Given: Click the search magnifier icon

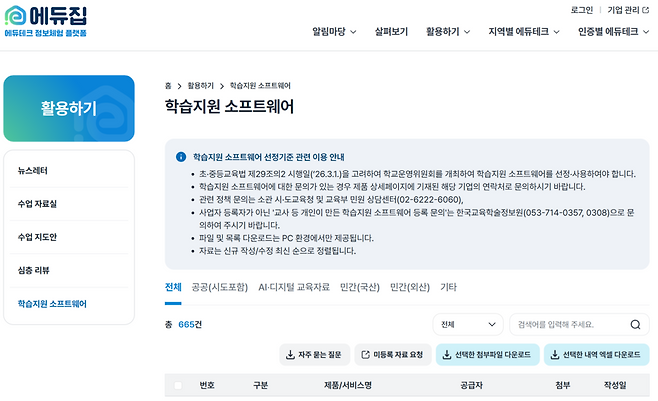Looking at the screenshot, I should [635, 324].
